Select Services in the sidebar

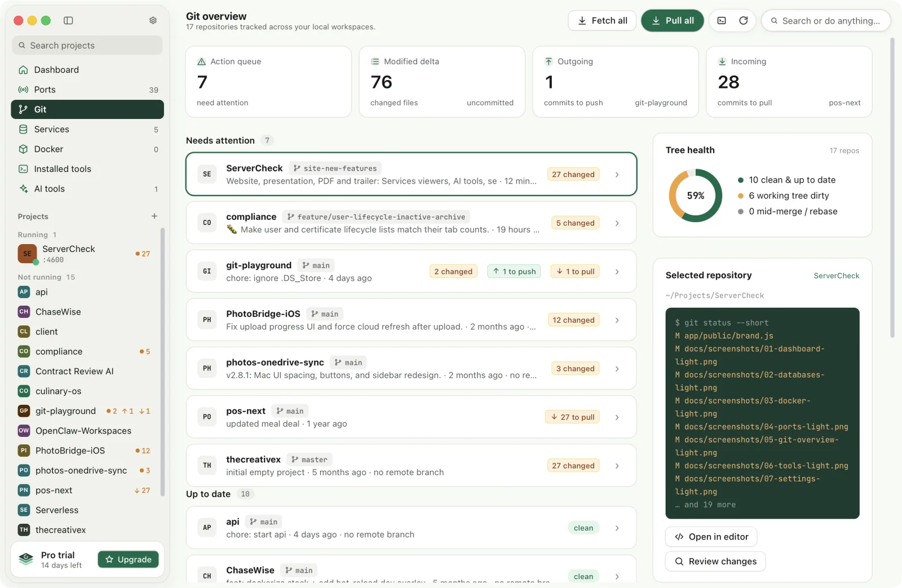pos(87,129)
